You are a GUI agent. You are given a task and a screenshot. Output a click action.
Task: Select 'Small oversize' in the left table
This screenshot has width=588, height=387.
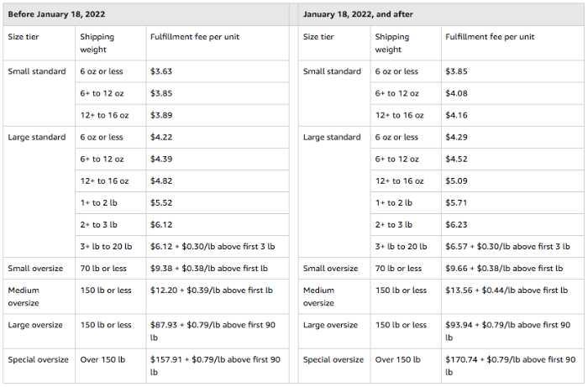[x=35, y=269]
